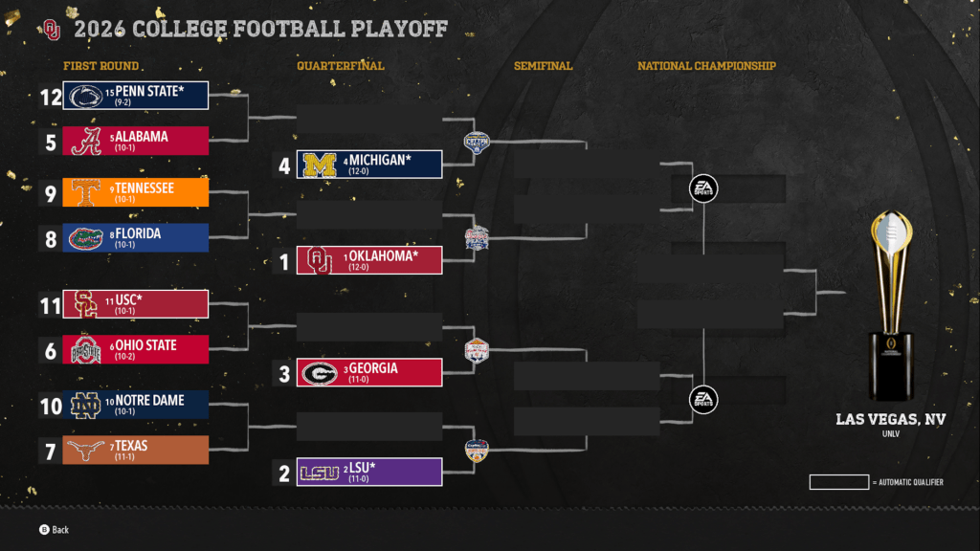Select the Notre Dame first round team

coord(136,405)
